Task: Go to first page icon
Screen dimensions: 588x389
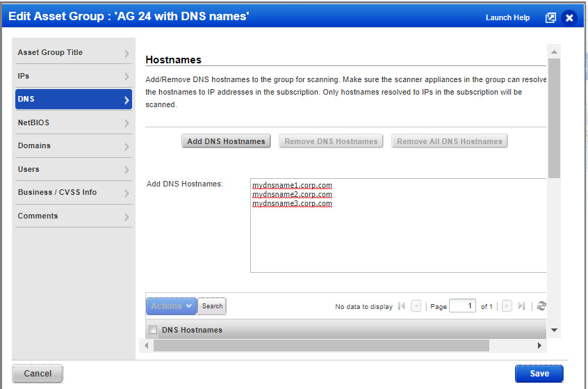Action: tap(402, 306)
